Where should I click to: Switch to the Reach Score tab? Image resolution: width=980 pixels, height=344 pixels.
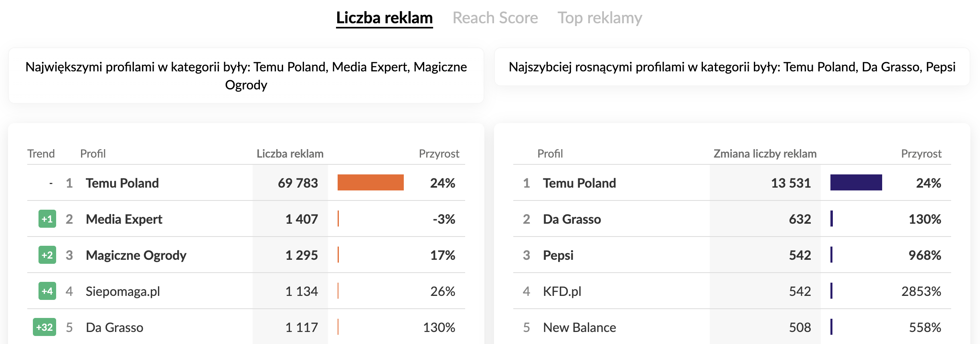tap(495, 17)
